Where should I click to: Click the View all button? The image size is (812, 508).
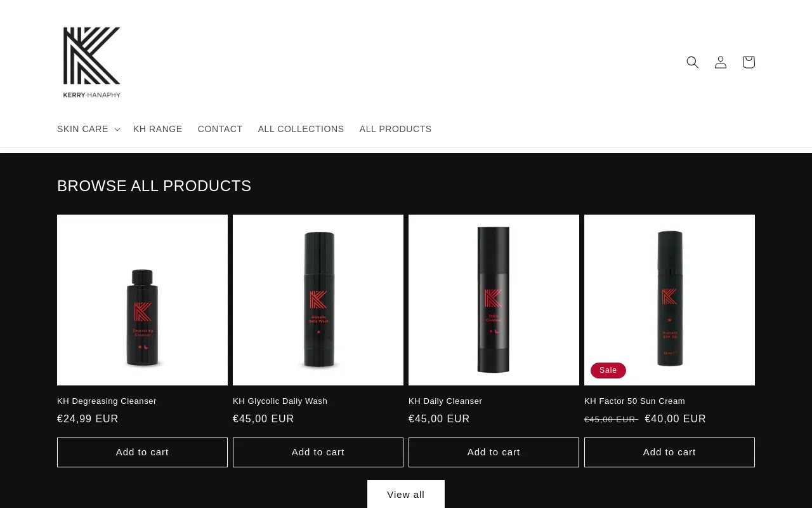[x=406, y=494]
